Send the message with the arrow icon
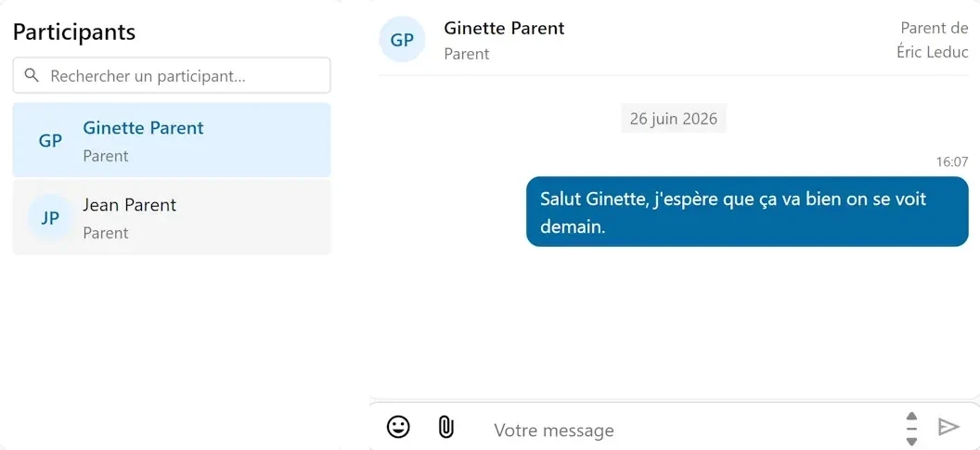Image resolution: width=980 pixels, height=450 pixels. point(948,427)
